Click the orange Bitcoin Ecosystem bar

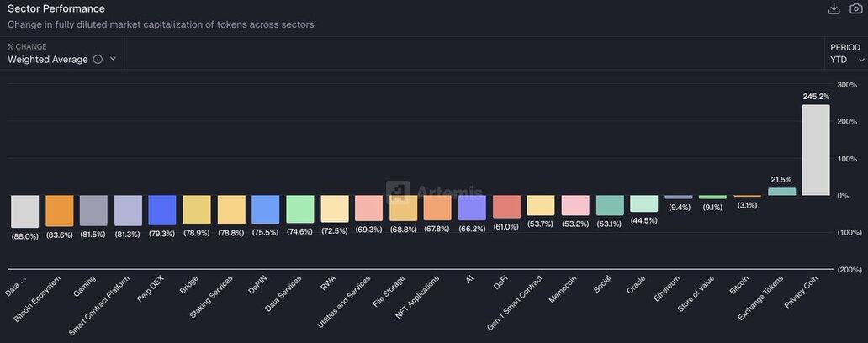(x=60, y=211)
